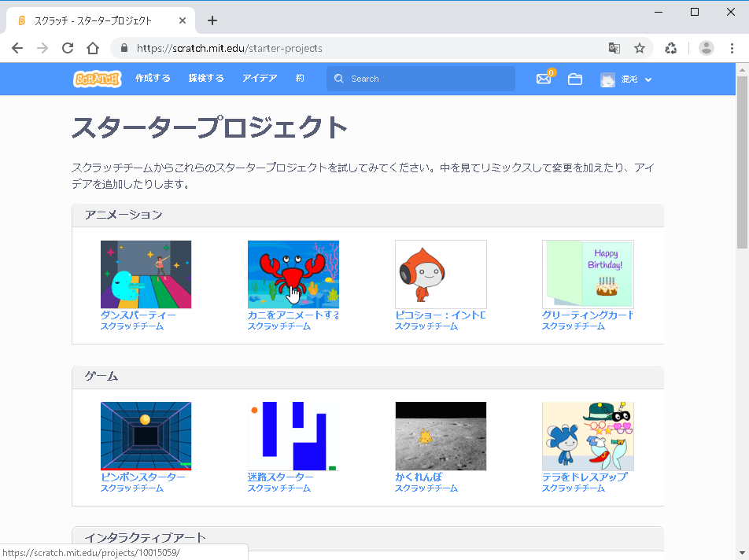Open the アイデア navigation link
This screenshot has height=560, width=749.
(260, 79)
